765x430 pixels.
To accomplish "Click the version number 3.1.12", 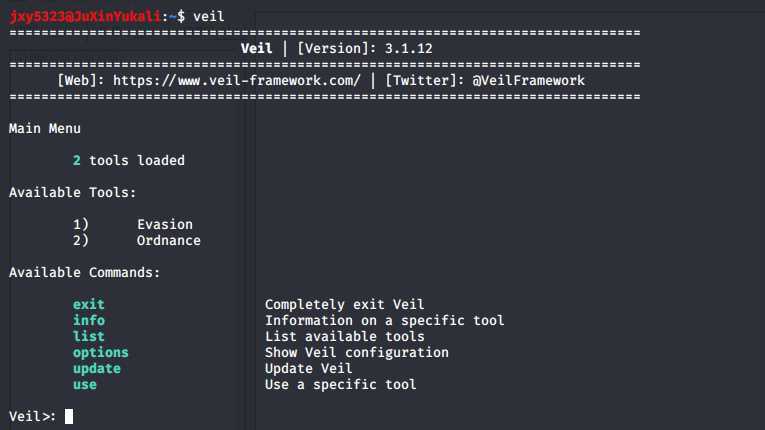I will (409, 49).
